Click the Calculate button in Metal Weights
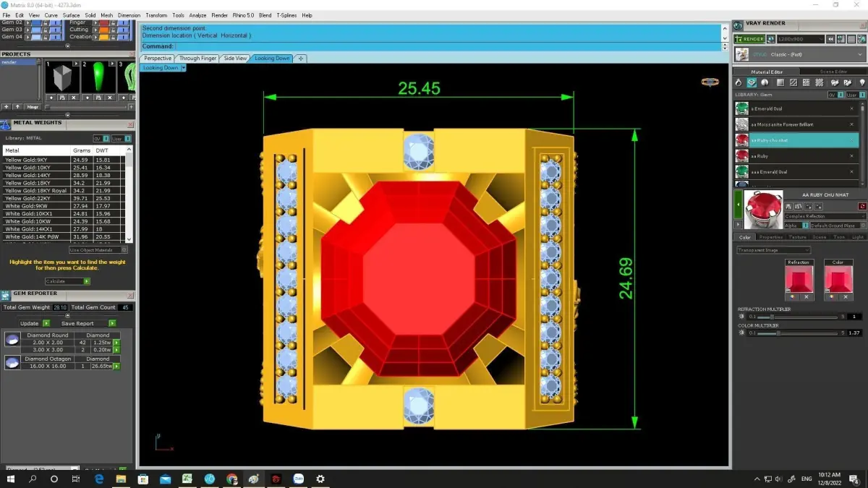The image size is (868, 488). 67,281
